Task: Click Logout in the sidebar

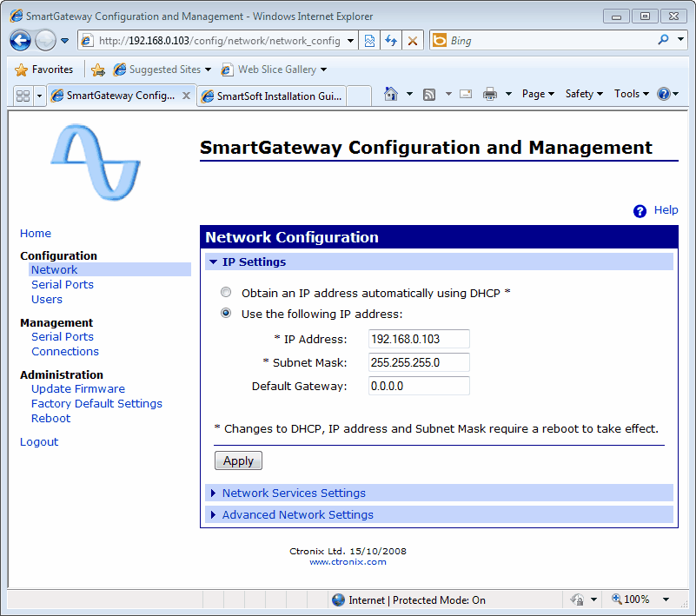Action: pyautogui.click(x=39, y=442)
